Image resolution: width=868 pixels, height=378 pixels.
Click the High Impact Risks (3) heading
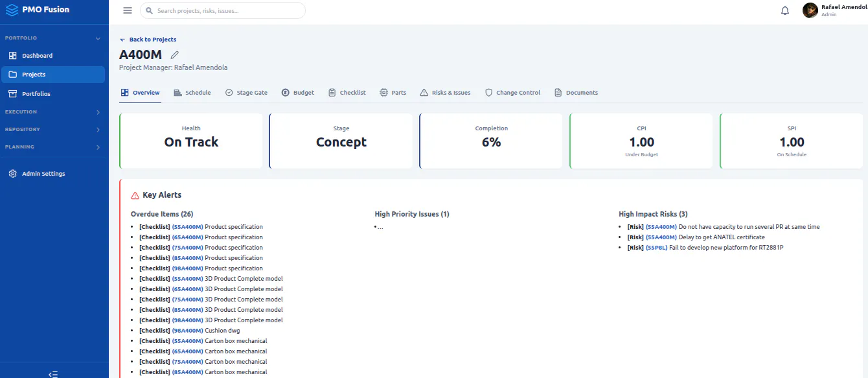653,214
